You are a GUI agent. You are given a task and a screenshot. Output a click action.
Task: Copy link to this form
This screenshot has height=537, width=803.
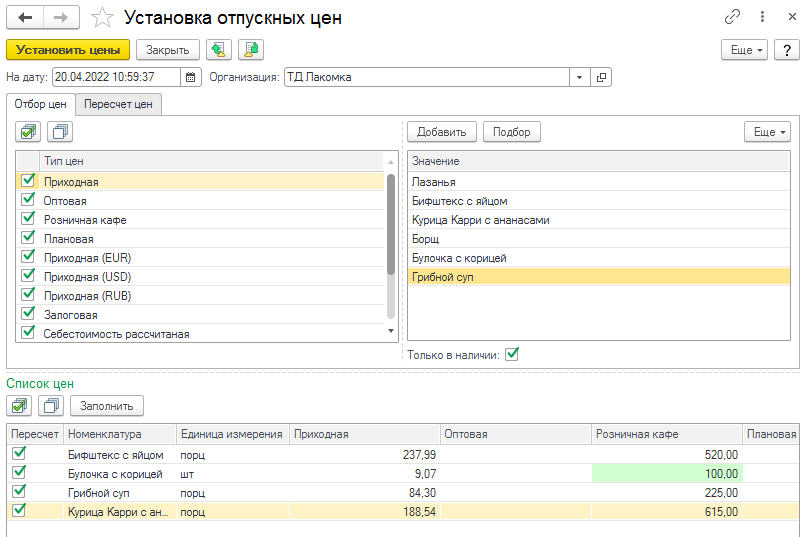[x=732, y=18]
